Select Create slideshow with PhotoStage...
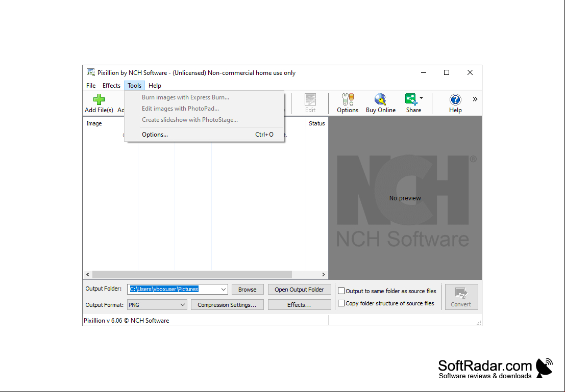565x392 pixels. point(204,119)
